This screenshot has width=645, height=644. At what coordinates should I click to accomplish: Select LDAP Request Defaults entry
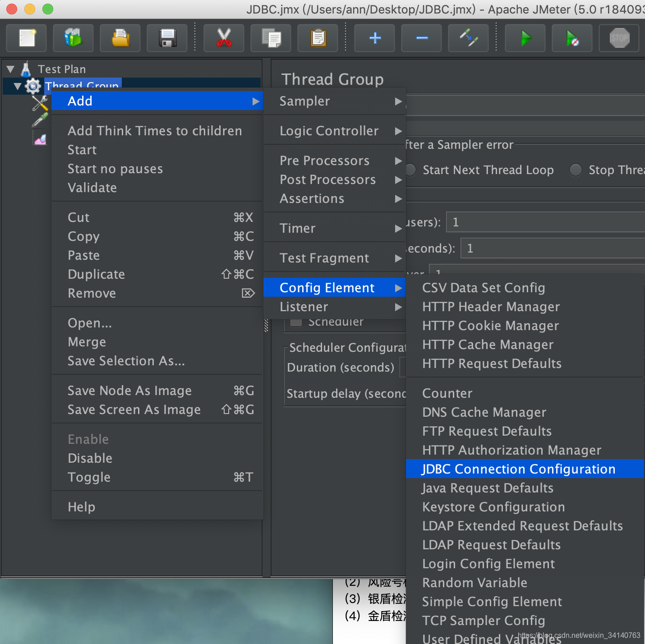tap(525, 545)
